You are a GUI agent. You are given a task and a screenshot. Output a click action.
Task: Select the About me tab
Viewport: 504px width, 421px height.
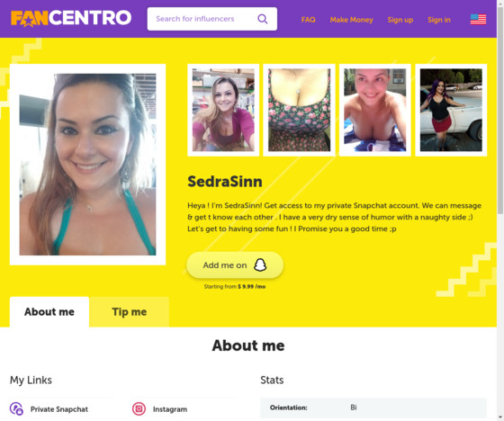point(49,312)
